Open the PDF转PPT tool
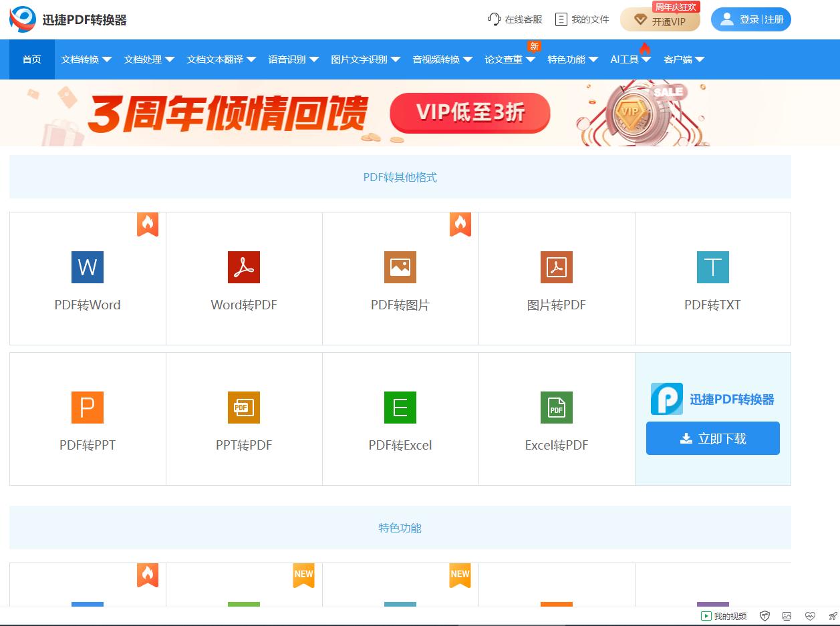Image resolution: width=840 pixels, height=626 pixels. pos(87,408)
